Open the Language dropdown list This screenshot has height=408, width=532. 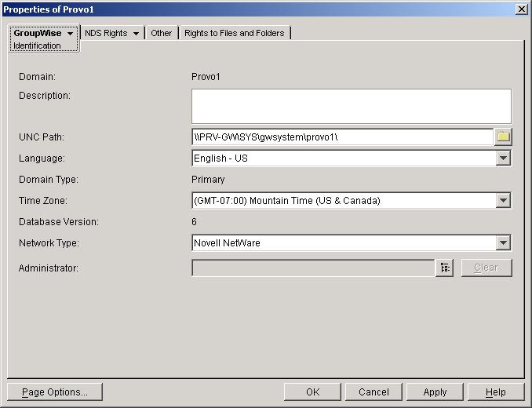503,158
